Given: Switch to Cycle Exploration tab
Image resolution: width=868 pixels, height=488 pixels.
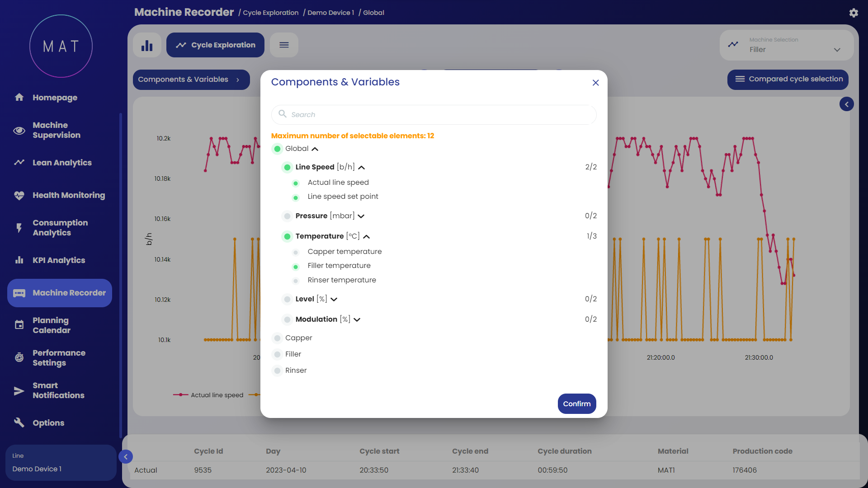Looking at the screenshot, I should point(215,45).
